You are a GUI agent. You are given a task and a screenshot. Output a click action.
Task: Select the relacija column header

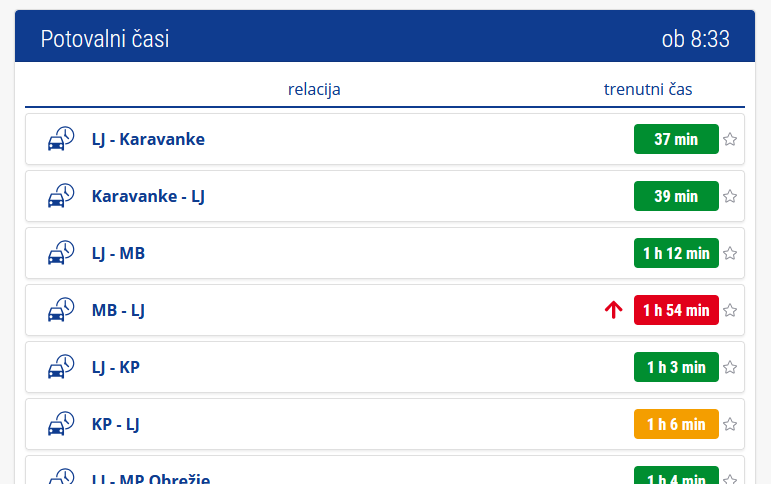pos(314,90)
